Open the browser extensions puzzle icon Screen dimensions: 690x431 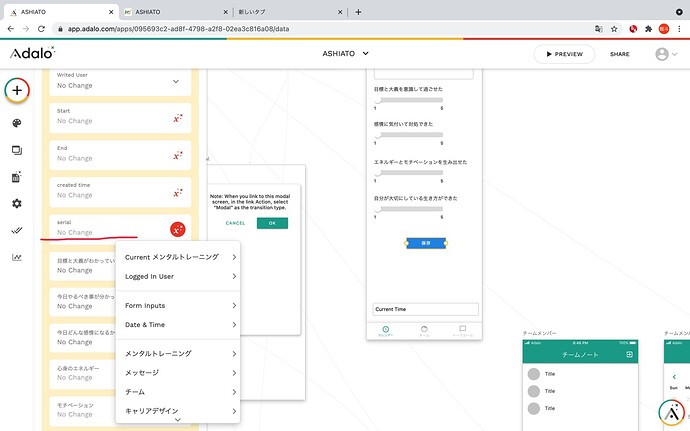[x=648, y=29]
